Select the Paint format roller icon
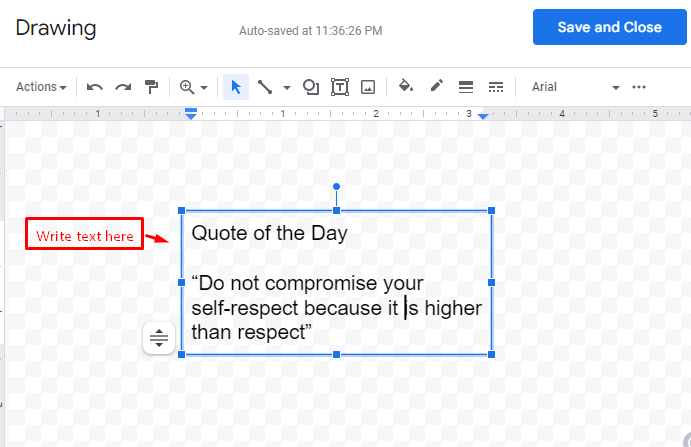Image resolution: width=691 pixels, height=447 pixels. [x=151, y=87]
